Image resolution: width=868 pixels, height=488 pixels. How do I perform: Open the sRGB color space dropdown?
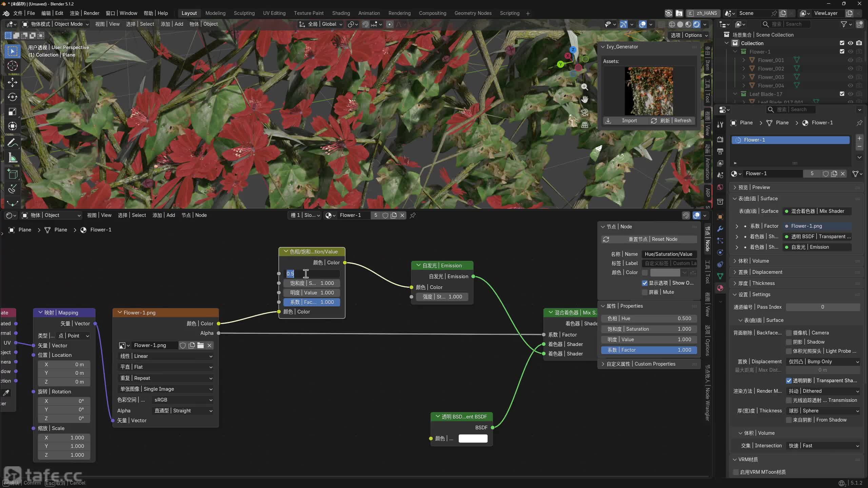[x=183, y=400]
